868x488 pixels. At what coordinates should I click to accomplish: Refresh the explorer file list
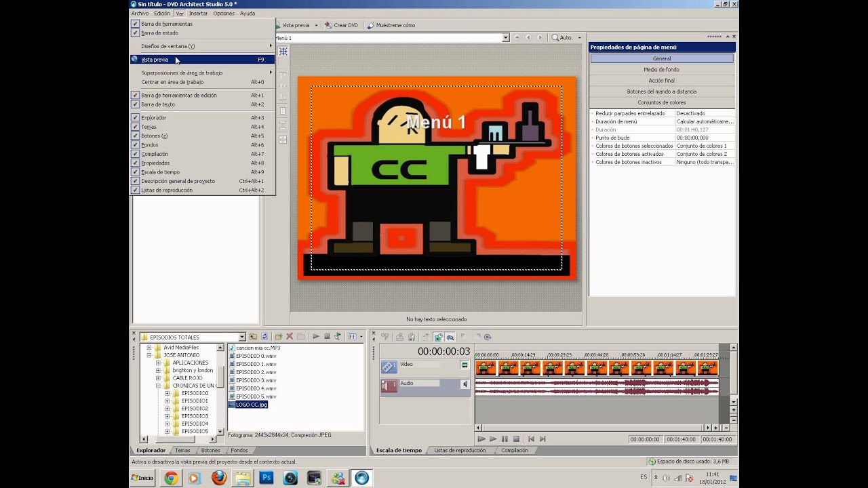pos(264,337)
